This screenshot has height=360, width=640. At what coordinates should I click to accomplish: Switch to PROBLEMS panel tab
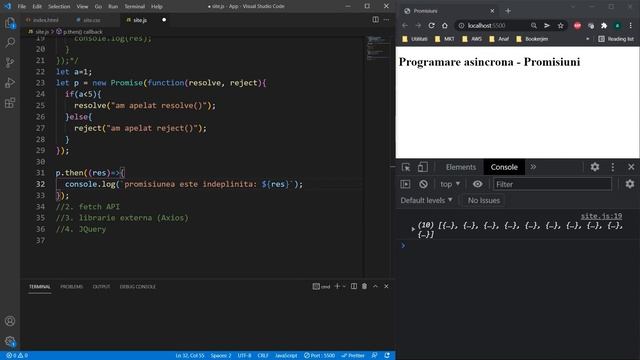[71, 287]
